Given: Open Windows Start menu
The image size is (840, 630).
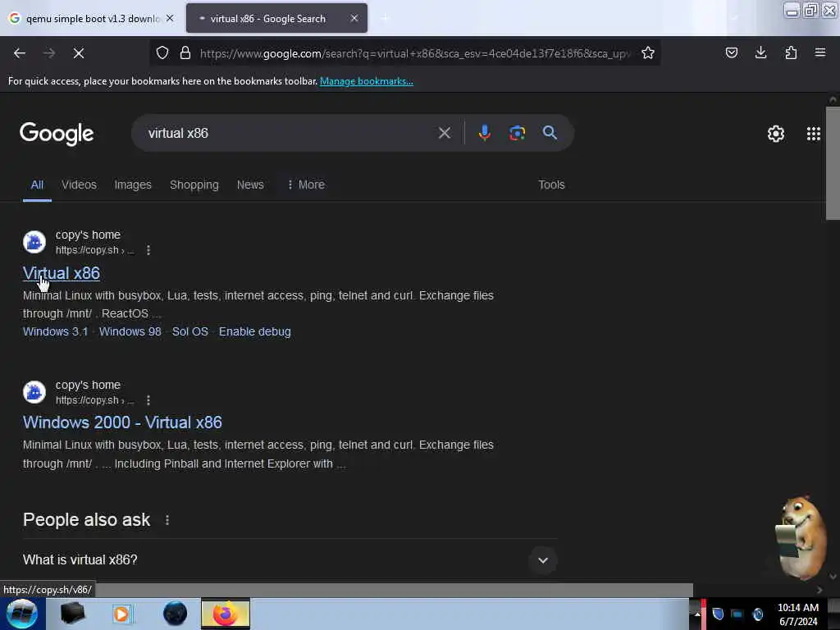Looking at the screenshot, I should (x=22, y=614).
